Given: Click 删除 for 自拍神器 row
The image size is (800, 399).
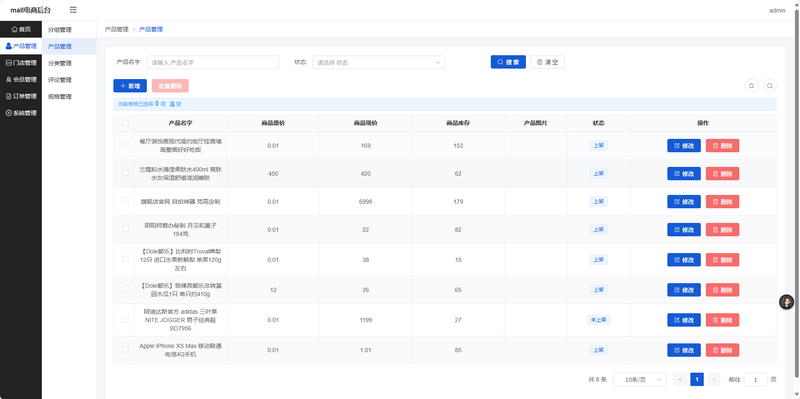Looking at the screenshot, I should tap(722, 202).
